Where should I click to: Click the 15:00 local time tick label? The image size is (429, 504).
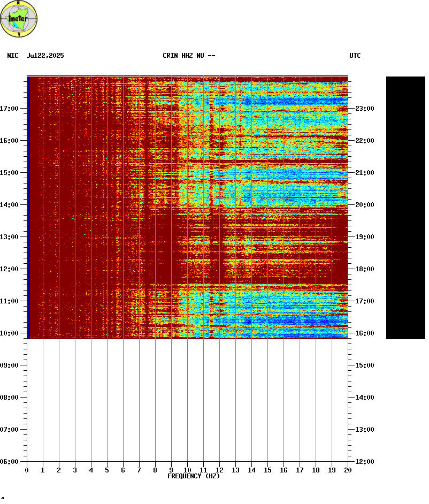coord(9,173)
